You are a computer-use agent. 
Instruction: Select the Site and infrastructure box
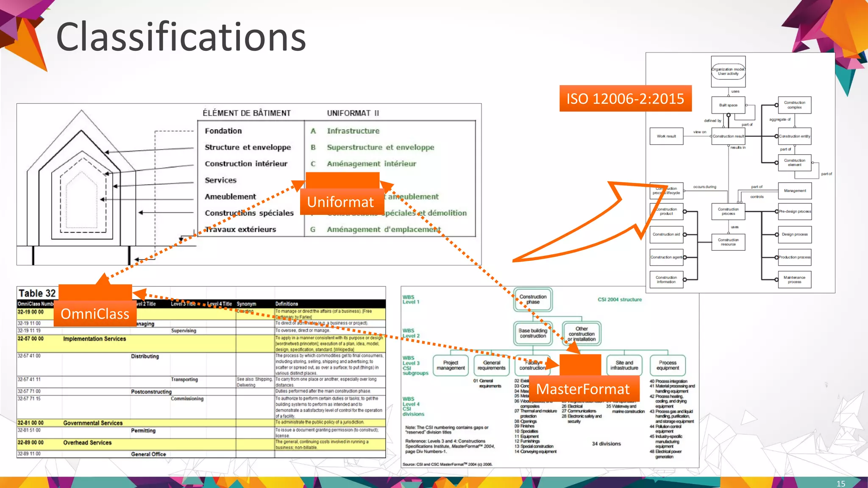[x=624, y=365]
